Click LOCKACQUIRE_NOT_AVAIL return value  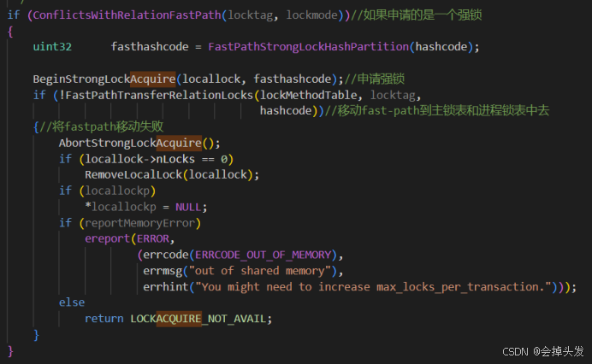pos(198,319)
